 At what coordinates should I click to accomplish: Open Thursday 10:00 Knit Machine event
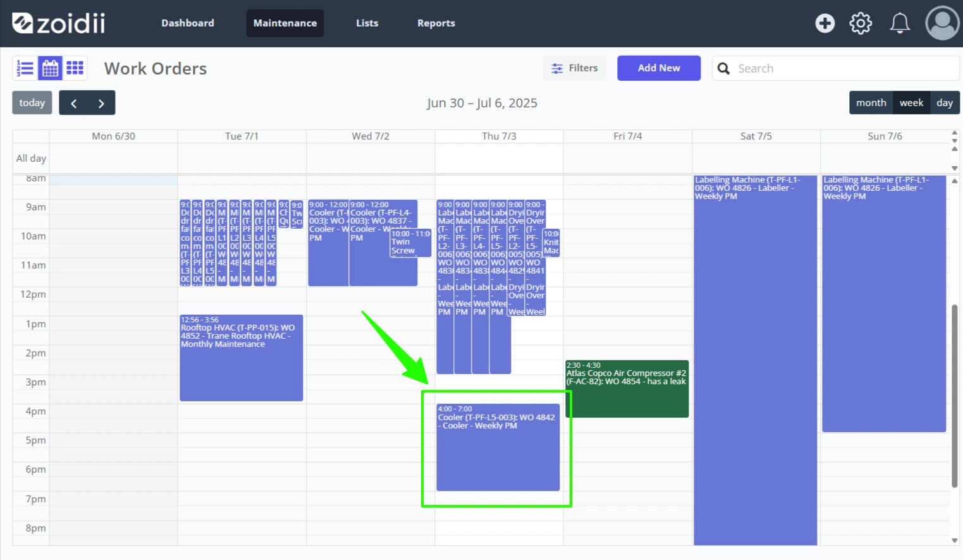click(x=551, y=243)
